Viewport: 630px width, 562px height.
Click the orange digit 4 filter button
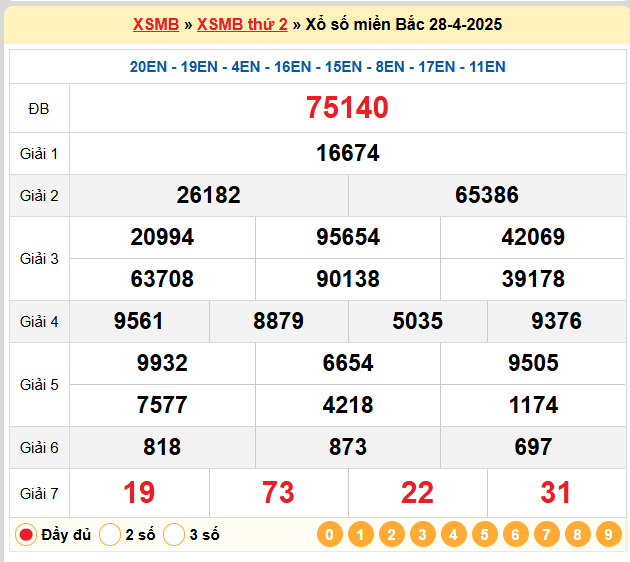click(454, 534)
